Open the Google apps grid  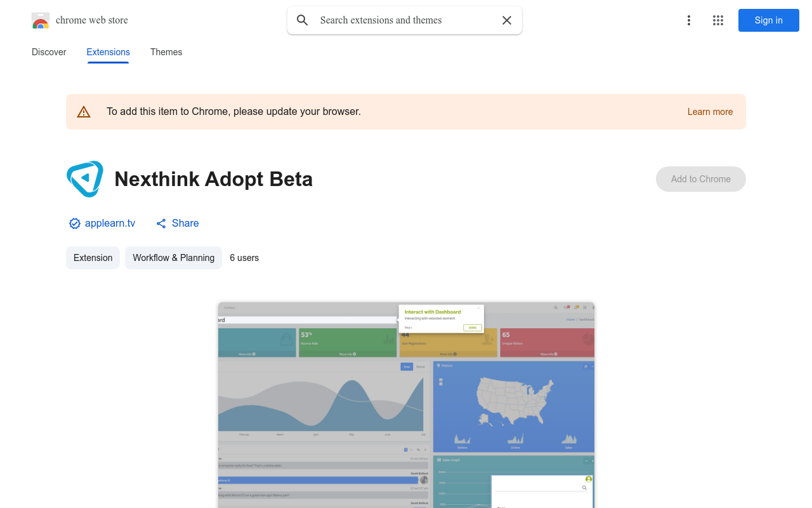[718, 20]
